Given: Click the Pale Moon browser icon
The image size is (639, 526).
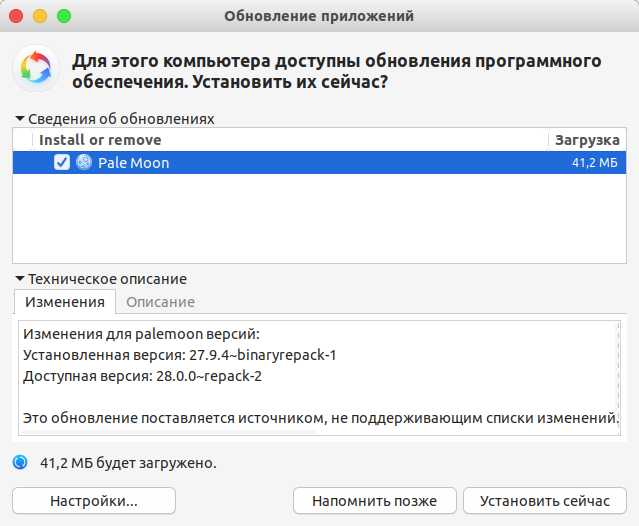Looking at the screenshot, I should click(84, 162).
